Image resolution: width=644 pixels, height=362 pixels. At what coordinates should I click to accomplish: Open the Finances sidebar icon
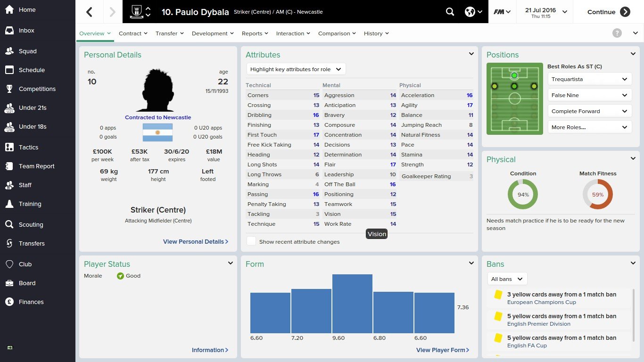9,302
